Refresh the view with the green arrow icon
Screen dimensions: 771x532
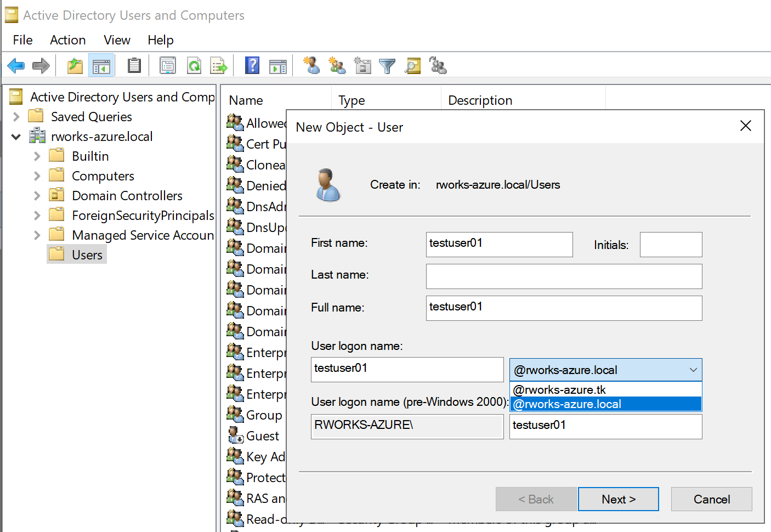(x=194, y=66)
